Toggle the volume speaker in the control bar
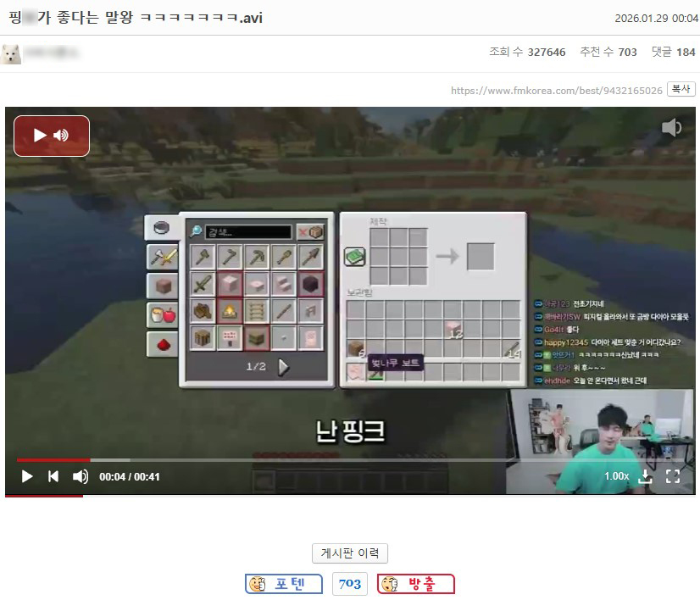Image resolution: width=700 pixels, height=600 pixels. pyautogui.click(x=81, y=476)
